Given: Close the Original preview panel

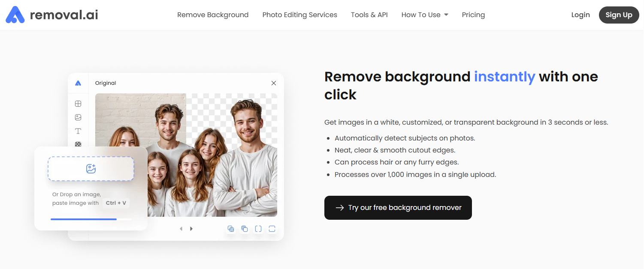Looking at the screenshot, I should 274,83.
